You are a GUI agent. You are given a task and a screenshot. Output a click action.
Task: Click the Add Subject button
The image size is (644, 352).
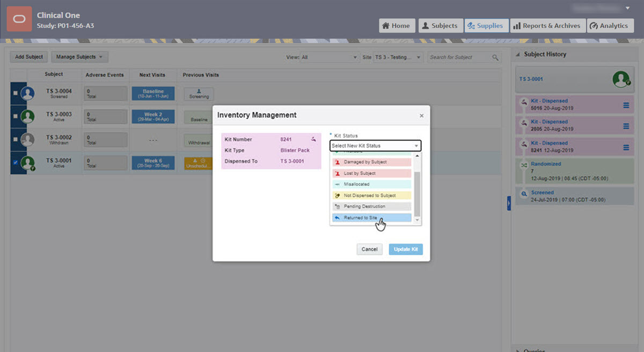(x=29, y=57)
